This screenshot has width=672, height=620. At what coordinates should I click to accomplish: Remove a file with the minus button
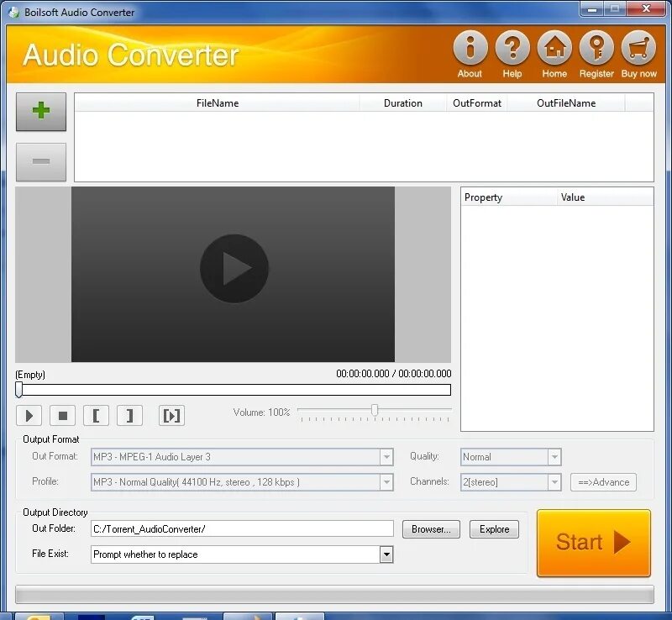click(41, 161)
